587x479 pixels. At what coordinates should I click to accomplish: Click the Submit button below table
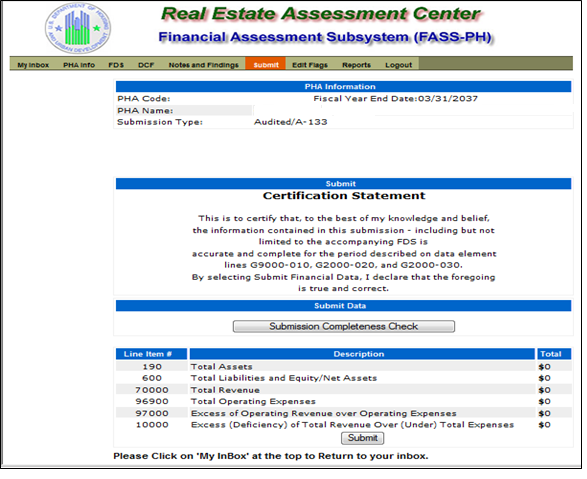pyautogui.click(x=362, y=438)
